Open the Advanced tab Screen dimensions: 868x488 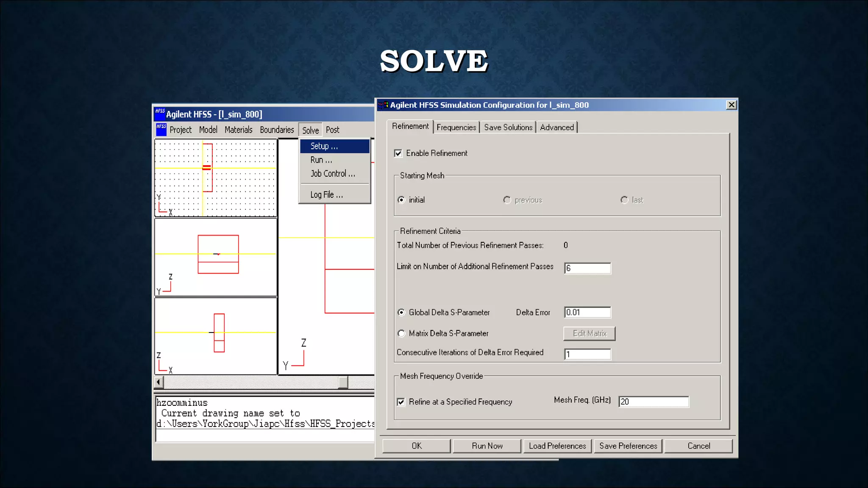click(x=557, y=128)
